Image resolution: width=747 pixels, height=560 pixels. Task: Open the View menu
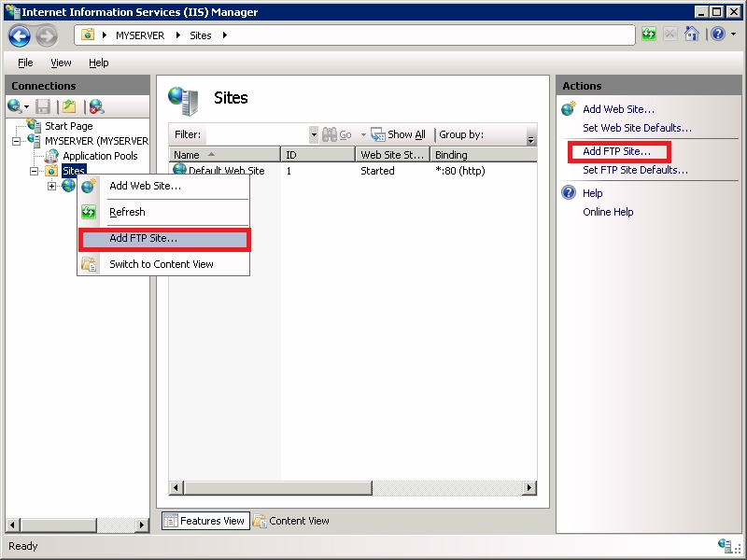[x=61, y=63]
